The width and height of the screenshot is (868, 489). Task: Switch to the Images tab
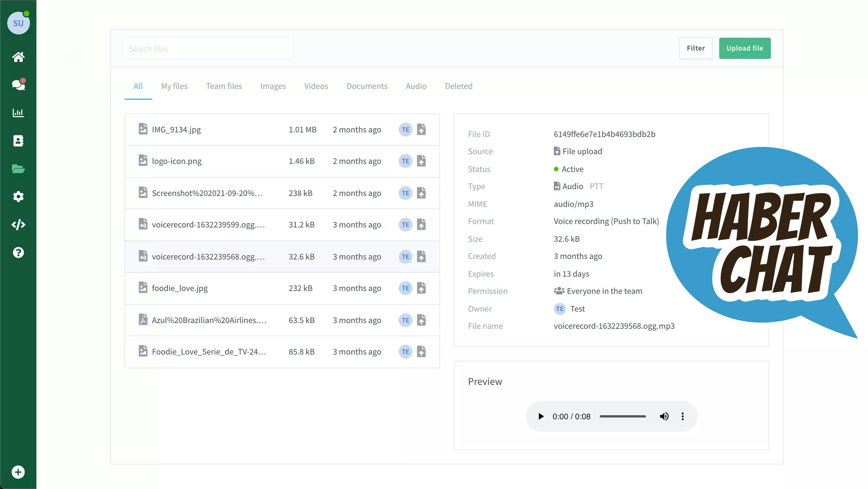[x=273, y=86]
